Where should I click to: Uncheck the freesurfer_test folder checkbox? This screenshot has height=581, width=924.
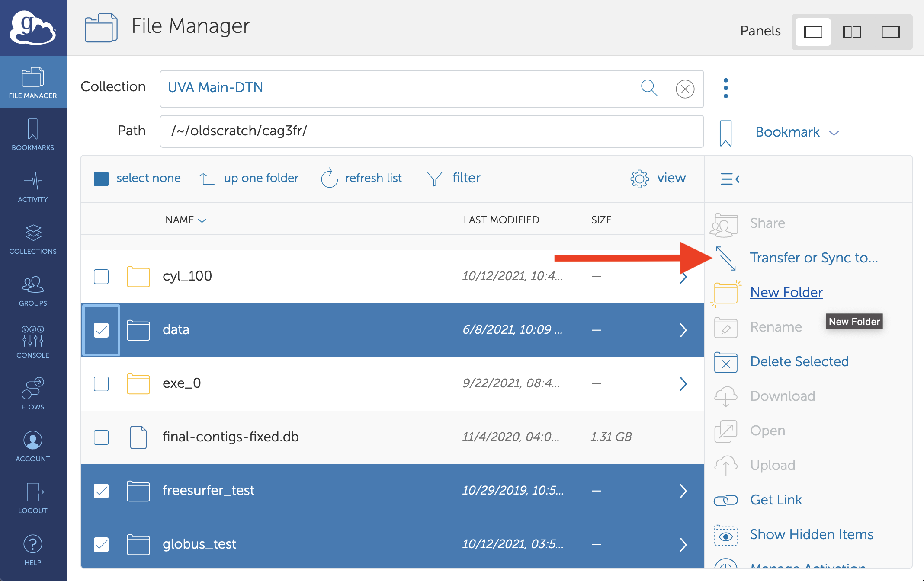pos(101,491)
